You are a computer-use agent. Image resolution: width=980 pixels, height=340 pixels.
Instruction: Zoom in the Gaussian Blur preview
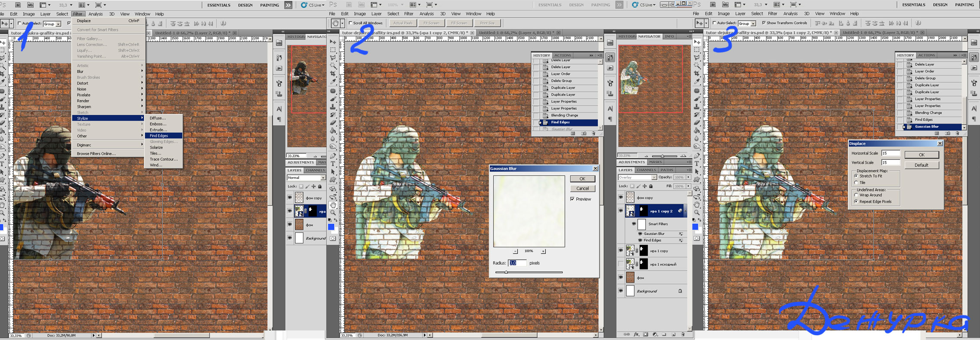tap(543, 251)
